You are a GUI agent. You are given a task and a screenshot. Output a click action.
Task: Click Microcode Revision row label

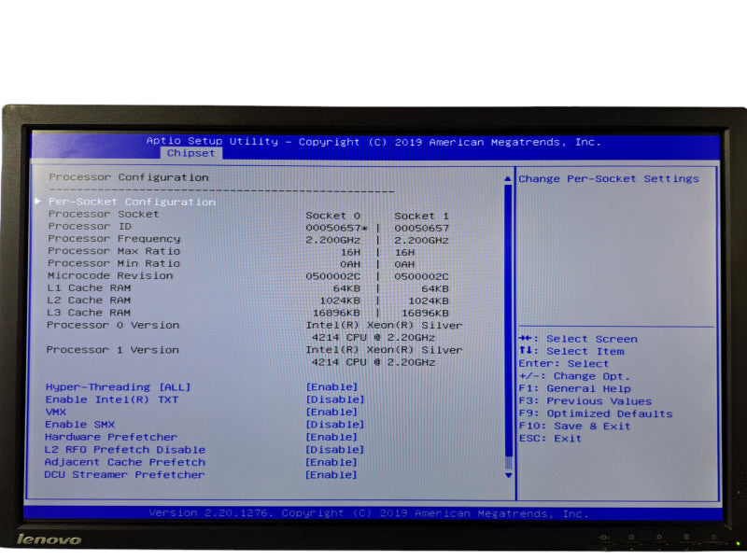pos(110,275)
